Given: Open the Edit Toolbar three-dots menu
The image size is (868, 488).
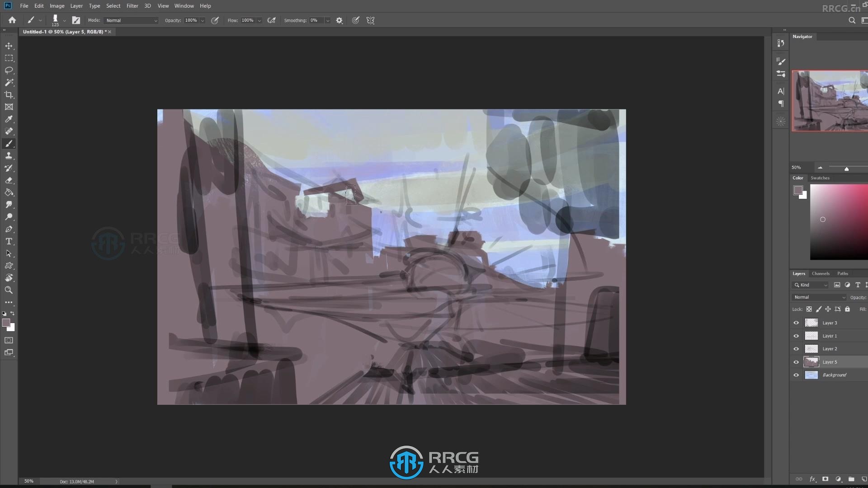Looking at the screenshot, I should coord(9,302).
